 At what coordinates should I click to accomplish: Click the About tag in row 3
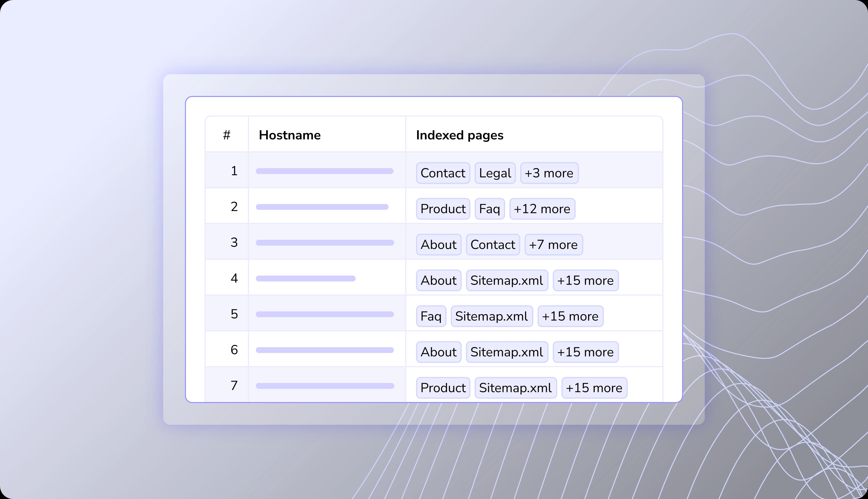438,244
